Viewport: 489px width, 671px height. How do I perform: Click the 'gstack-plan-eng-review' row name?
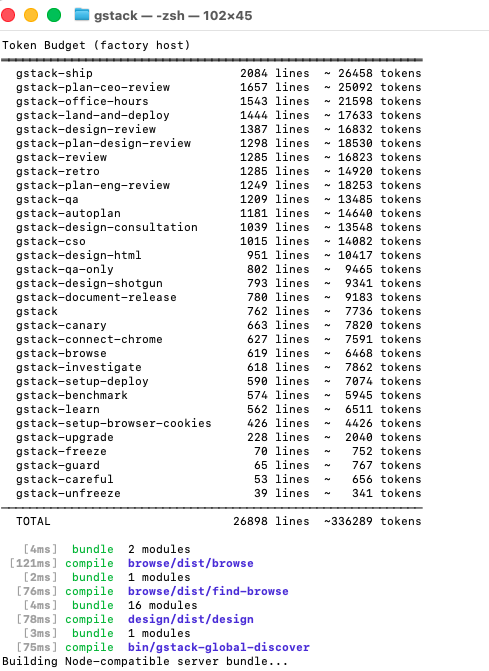tap(93, 185)
